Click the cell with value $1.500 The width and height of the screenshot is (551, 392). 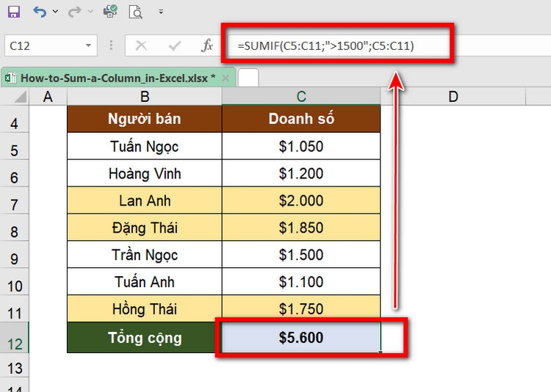coord(301,255)
